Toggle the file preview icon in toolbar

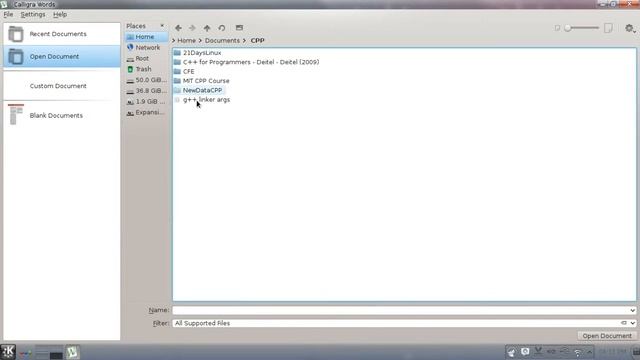[x=239, y=28]
